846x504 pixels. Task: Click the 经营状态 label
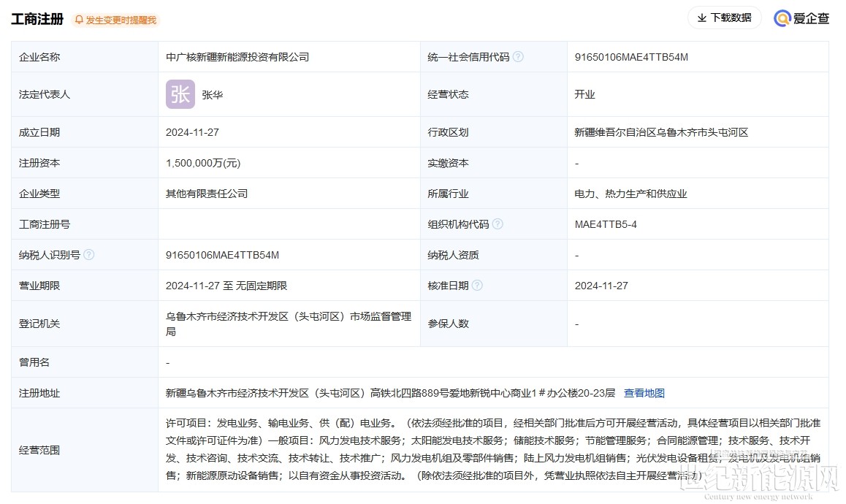click(x=448, y=94)
